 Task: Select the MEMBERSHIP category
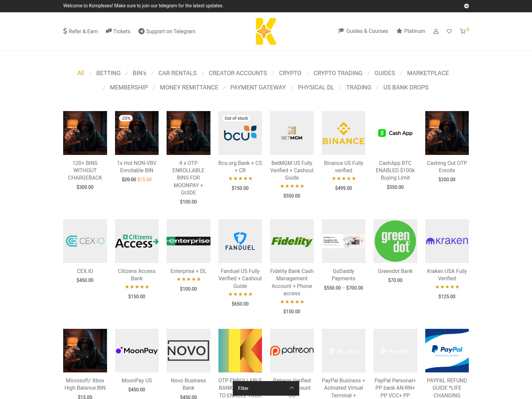[129, 87]
